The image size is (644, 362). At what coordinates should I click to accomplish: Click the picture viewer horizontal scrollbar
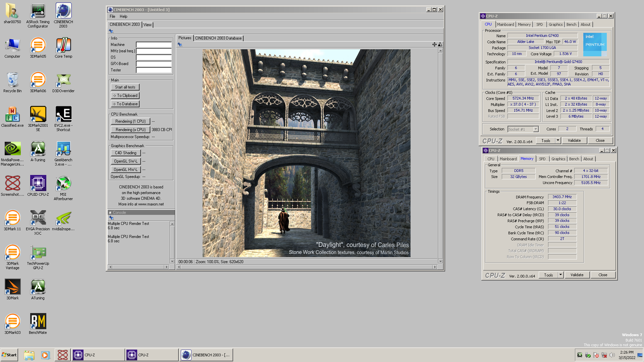point(307,267)
